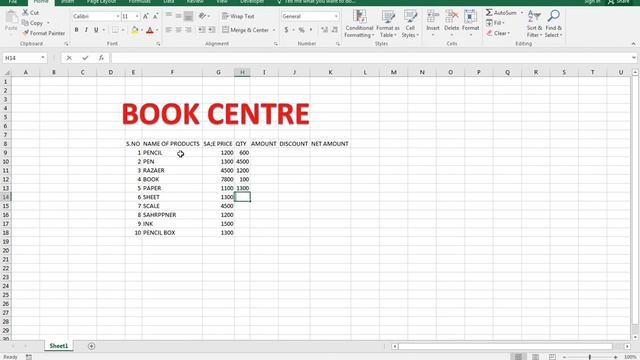Adjust the zoom slider handle
Screen dimensions: 640x360
pos(590,357)
